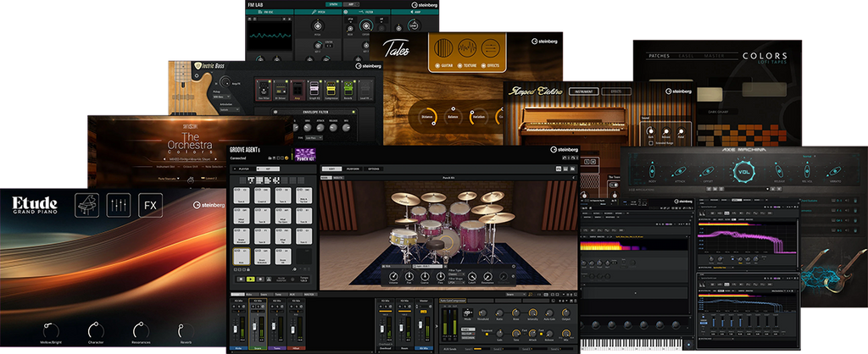Click the Steinberg logo in the Groove Agent header
868x354 pixels.
[x=564, y=149]
